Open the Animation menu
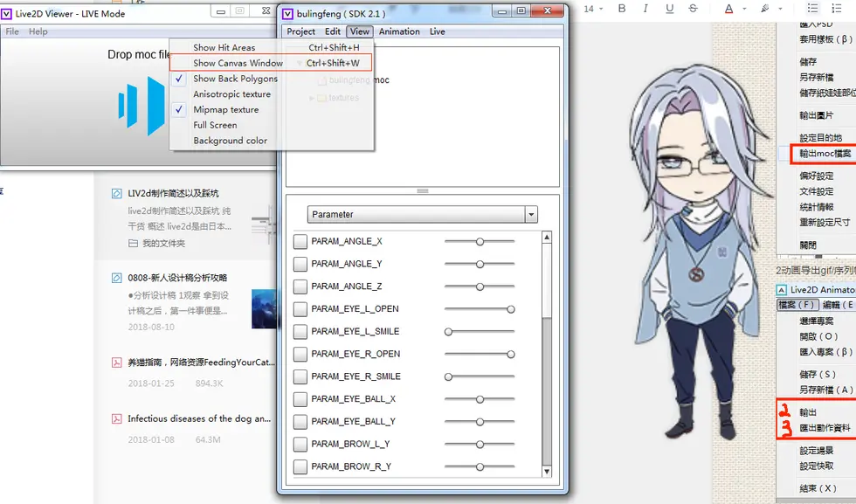The width and height of the screenshot is (856, 504). [399, 31]
